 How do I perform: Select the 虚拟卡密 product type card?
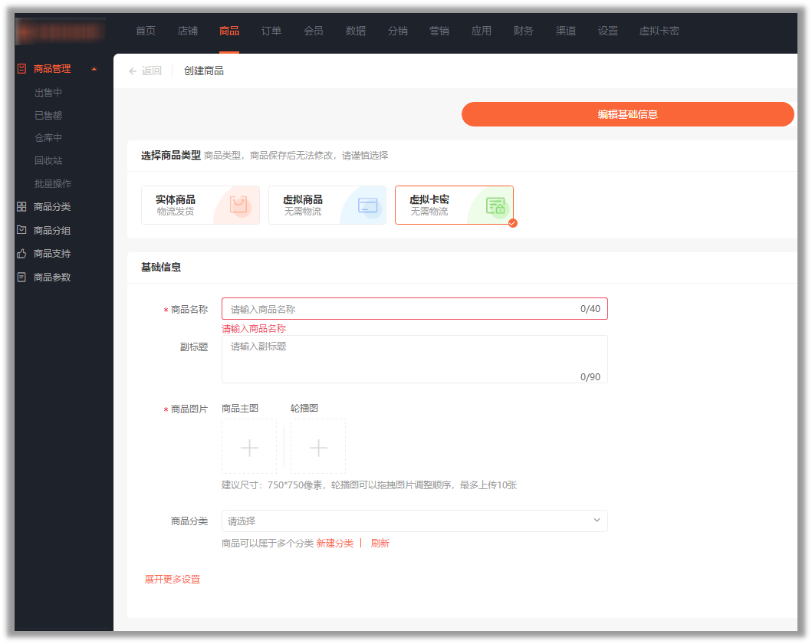(x=454, y=205)
